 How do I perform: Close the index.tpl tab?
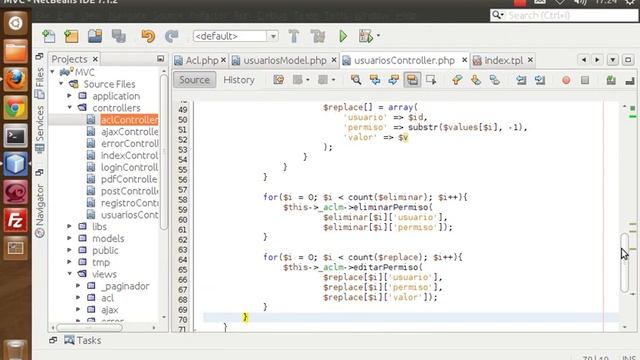[530, 60]
